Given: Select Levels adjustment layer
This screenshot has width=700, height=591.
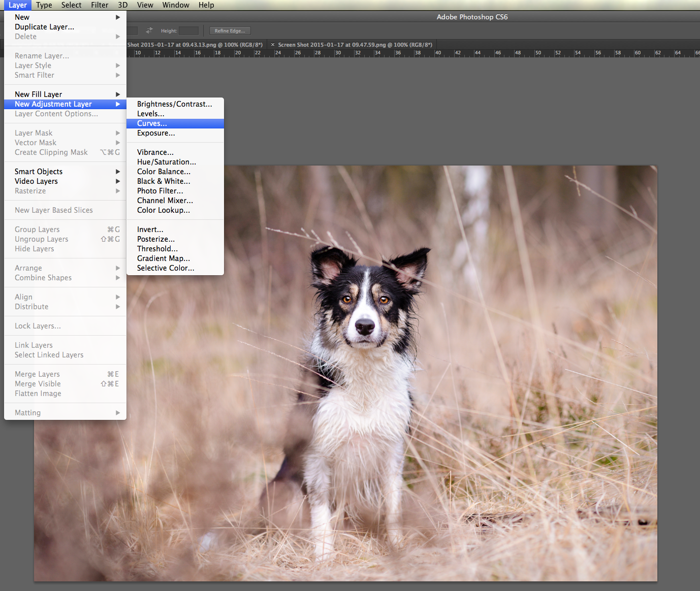Looking at the screenshot, I should click(x=150, y=114).
